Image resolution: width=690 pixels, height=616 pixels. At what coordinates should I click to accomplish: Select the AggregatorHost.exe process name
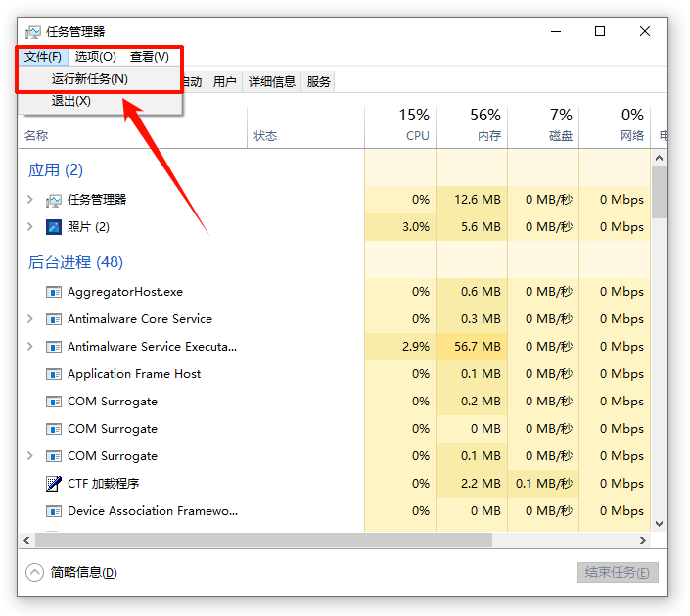125,292
